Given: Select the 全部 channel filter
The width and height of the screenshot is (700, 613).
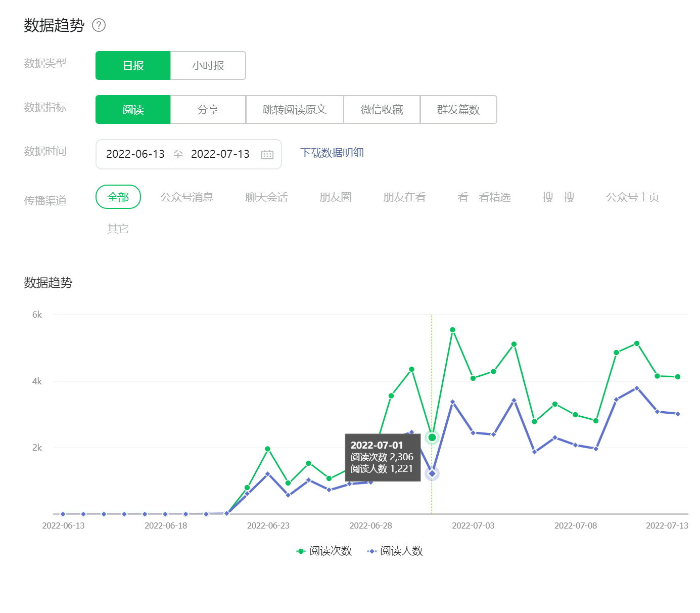Looking at the screenshot, I should pos(118,197).
